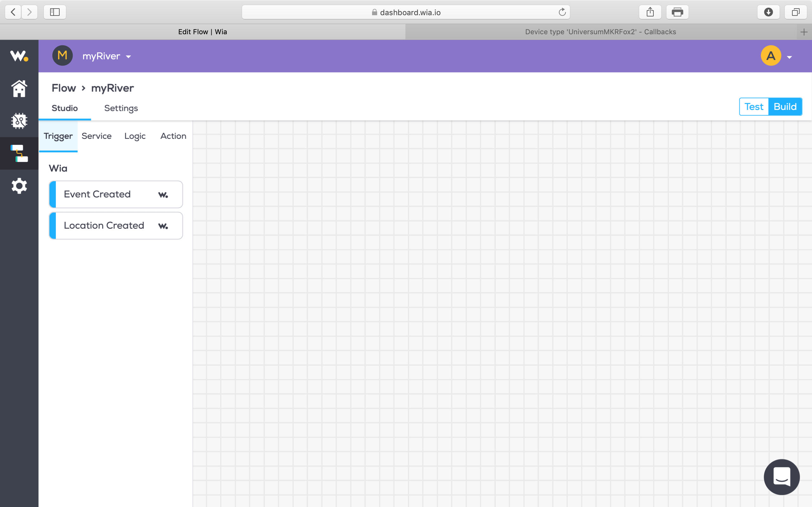Open the Settings tab of flow

pos(121,108)
